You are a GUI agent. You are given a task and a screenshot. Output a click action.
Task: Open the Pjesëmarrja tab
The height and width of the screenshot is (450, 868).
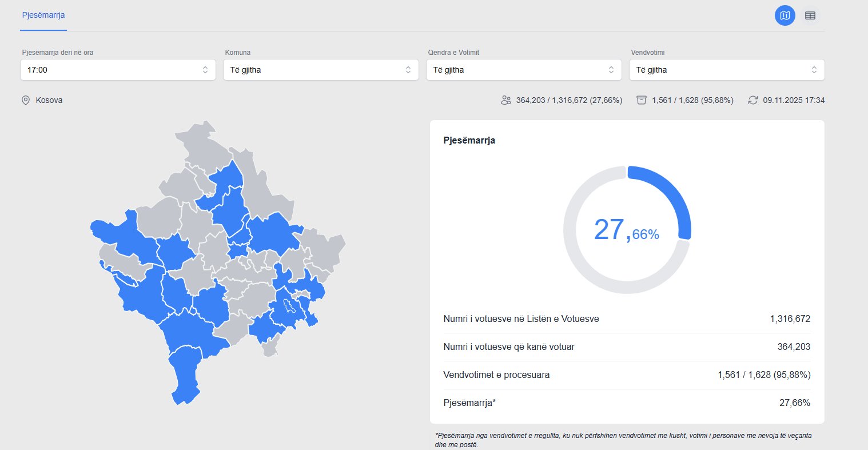[43, 15]
